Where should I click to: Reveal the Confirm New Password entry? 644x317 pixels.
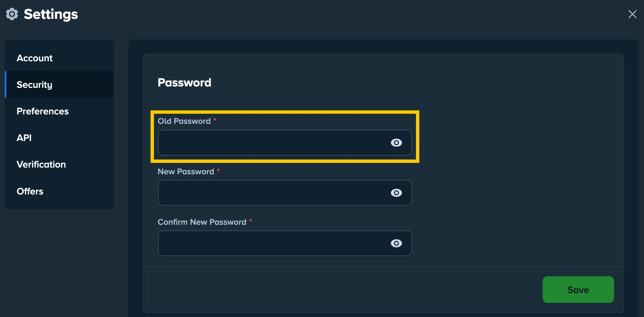click(x=396, y=243)
